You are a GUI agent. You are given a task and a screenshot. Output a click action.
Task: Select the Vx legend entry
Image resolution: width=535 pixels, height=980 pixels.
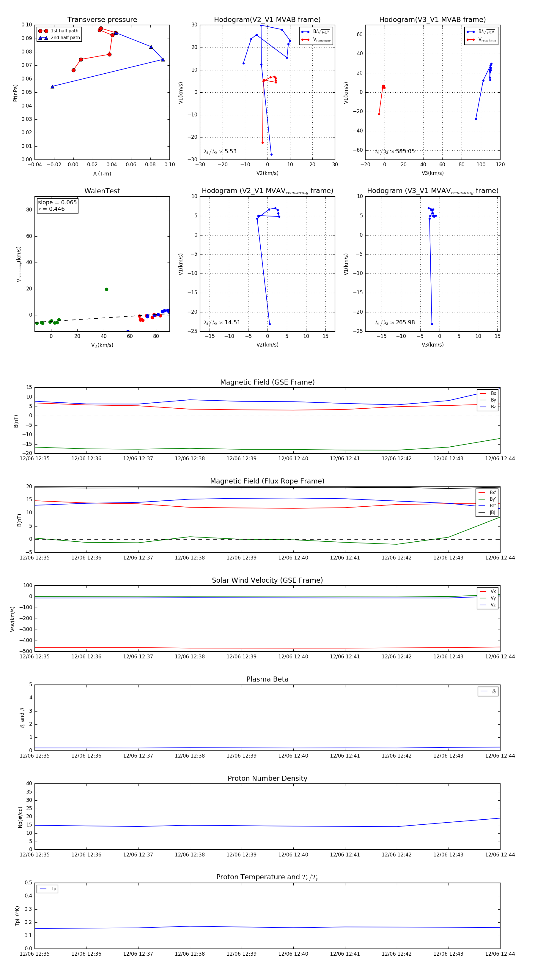pyautogui.click(x=488, y=592)
